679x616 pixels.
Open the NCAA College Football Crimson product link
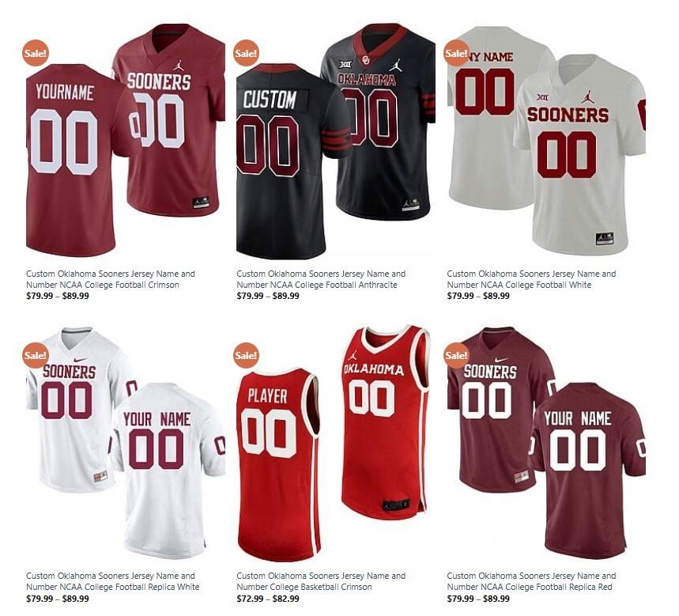point(111,279)
